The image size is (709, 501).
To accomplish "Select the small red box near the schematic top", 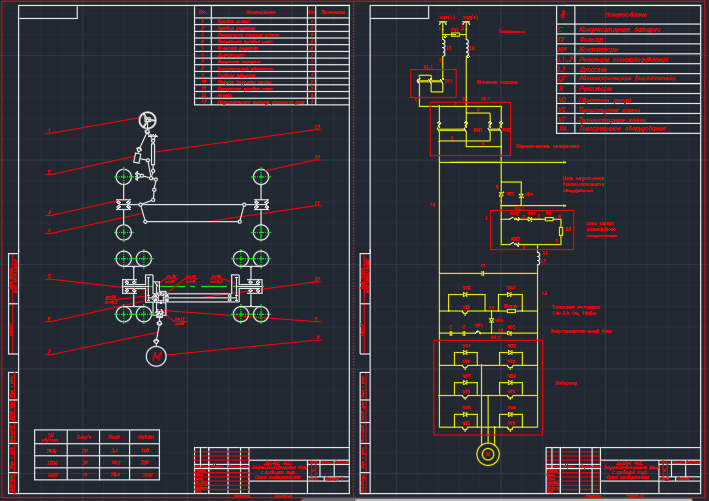I will [433, 83].
